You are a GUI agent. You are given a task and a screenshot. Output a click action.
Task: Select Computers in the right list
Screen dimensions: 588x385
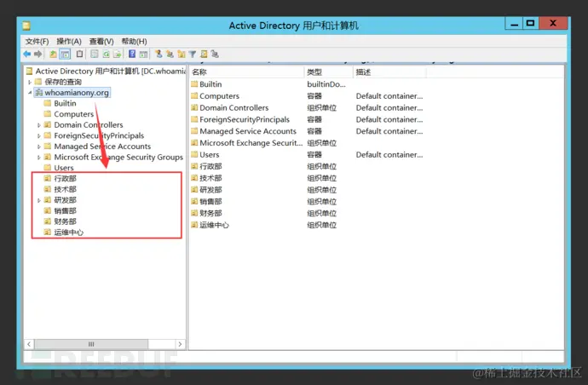pyautogui.click(x=219, y=96)
